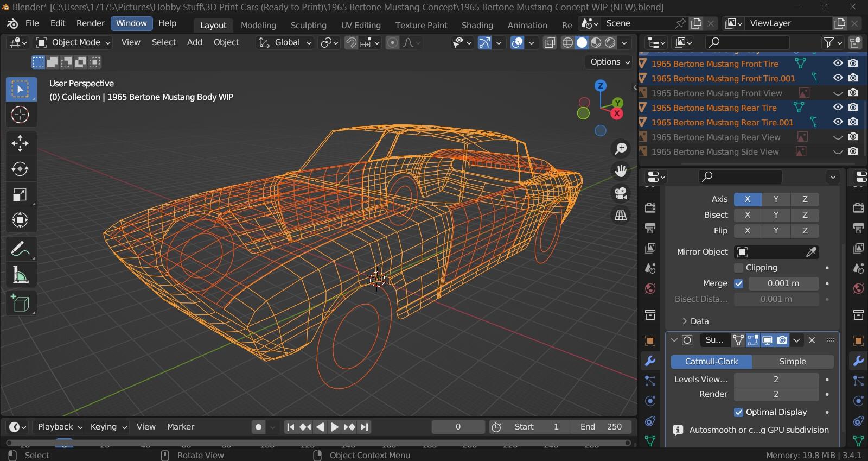868x461 pixels.
Task: Select the Scale tool
Action: 21,194
